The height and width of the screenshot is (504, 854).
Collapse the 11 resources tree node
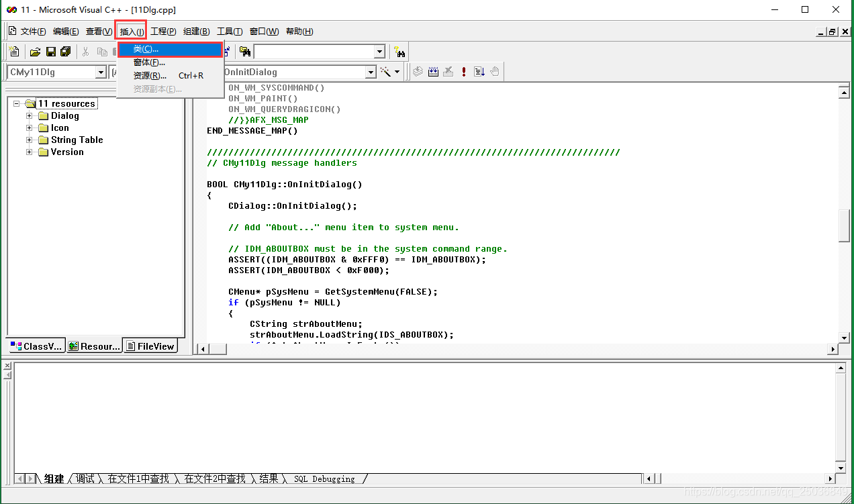click(x=17, y=103)
